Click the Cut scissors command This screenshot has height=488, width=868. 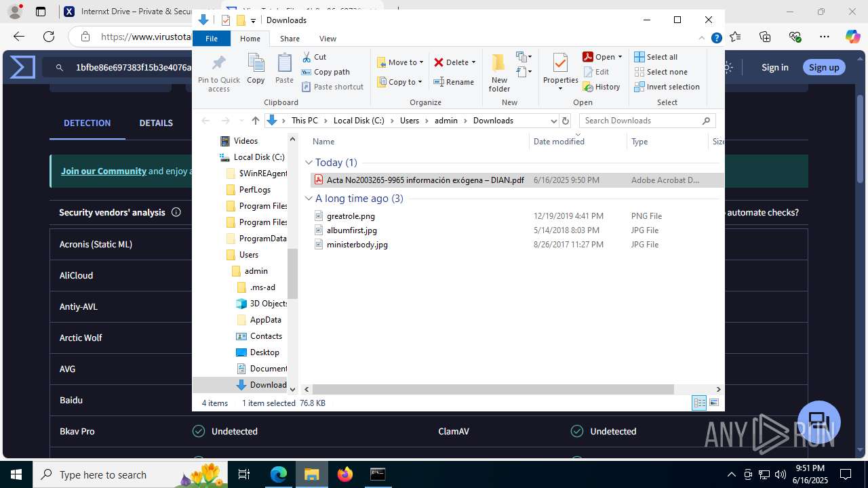(314, 57)
